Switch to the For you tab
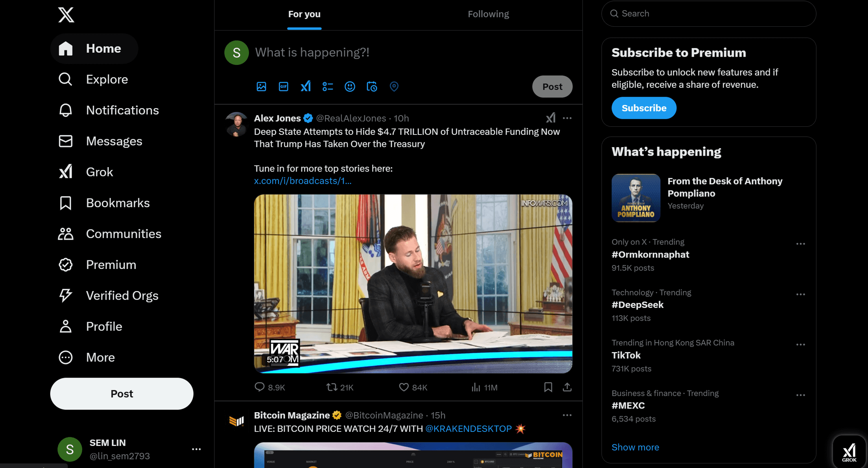This screenshot has height=468, width=868. (x=304, y=15)
